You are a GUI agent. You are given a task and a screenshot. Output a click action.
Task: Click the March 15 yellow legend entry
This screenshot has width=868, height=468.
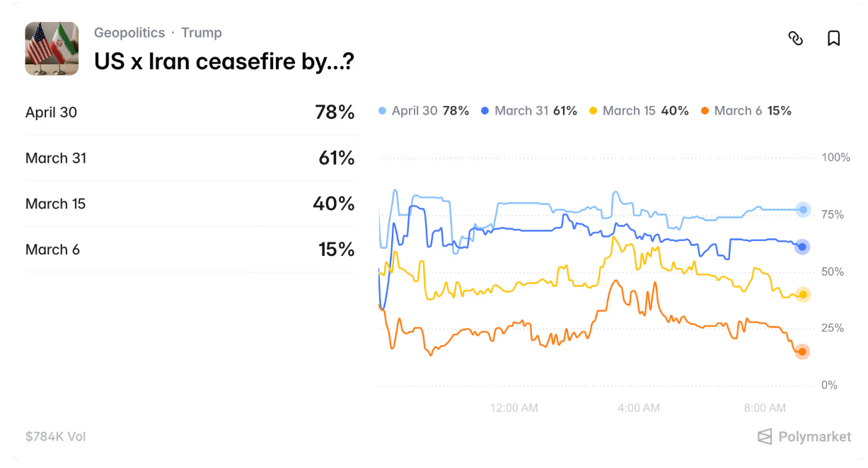(638, 111)
